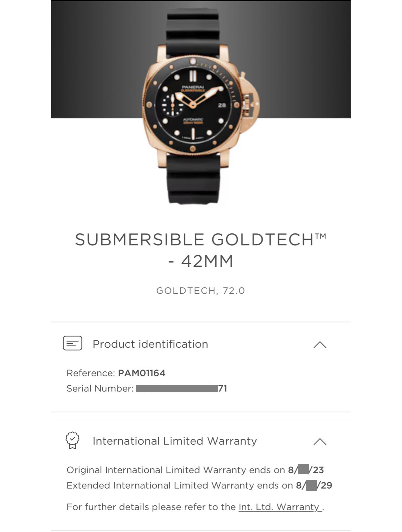Open the Int. Ltd. Warranty link
This screenshot has width=402, height=532.
click(280, 507)
